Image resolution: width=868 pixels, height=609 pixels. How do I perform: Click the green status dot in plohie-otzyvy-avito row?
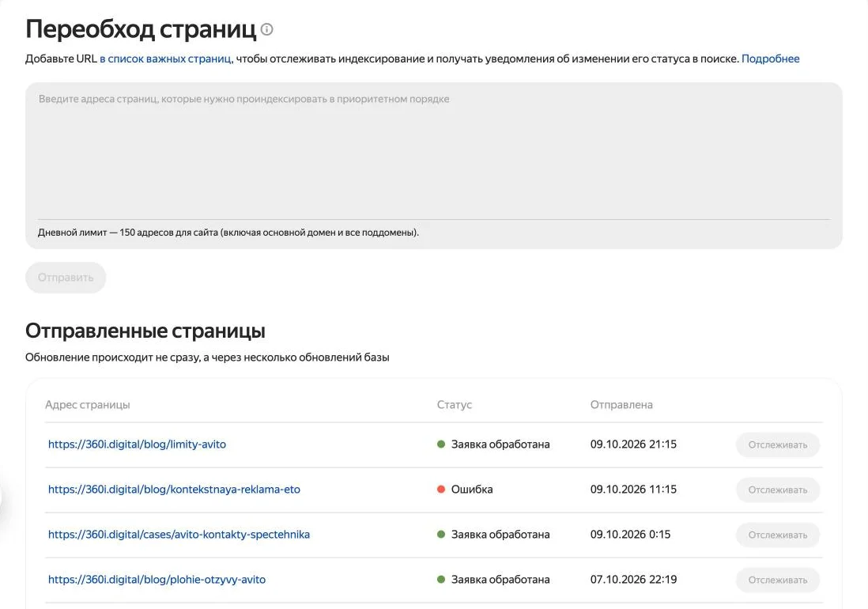(441, 579)
